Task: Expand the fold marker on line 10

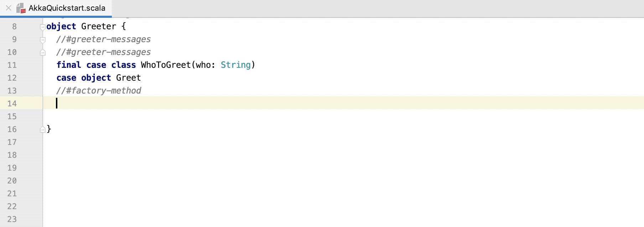Action: coord(43,52)
